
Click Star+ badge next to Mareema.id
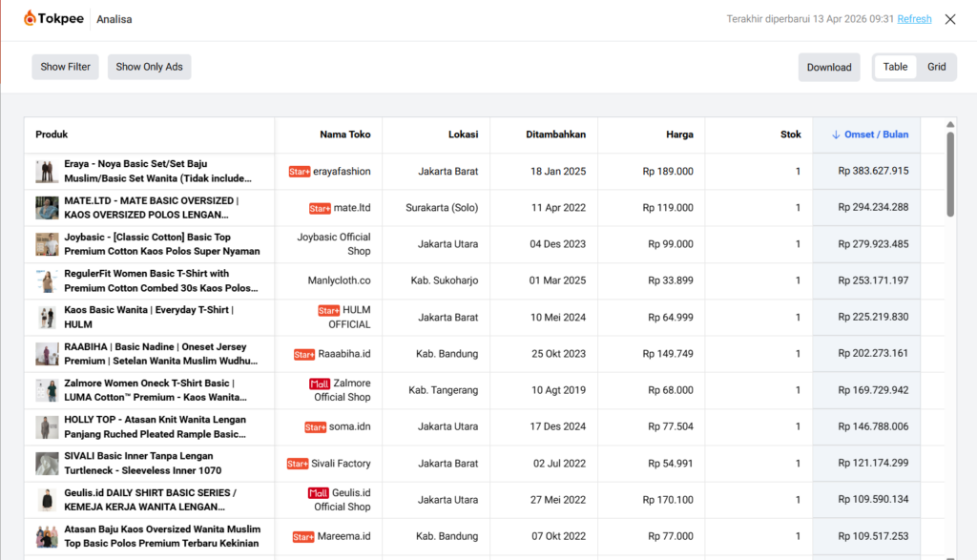point(303,537)
